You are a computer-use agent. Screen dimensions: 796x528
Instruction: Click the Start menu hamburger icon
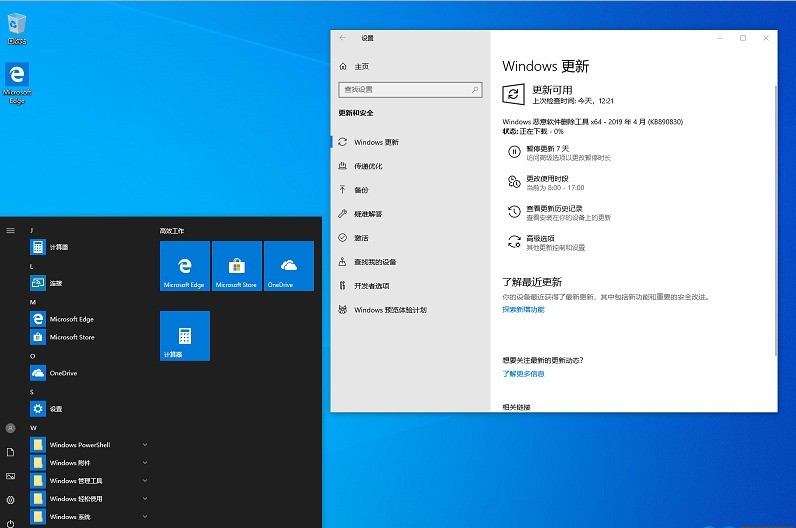10,230
